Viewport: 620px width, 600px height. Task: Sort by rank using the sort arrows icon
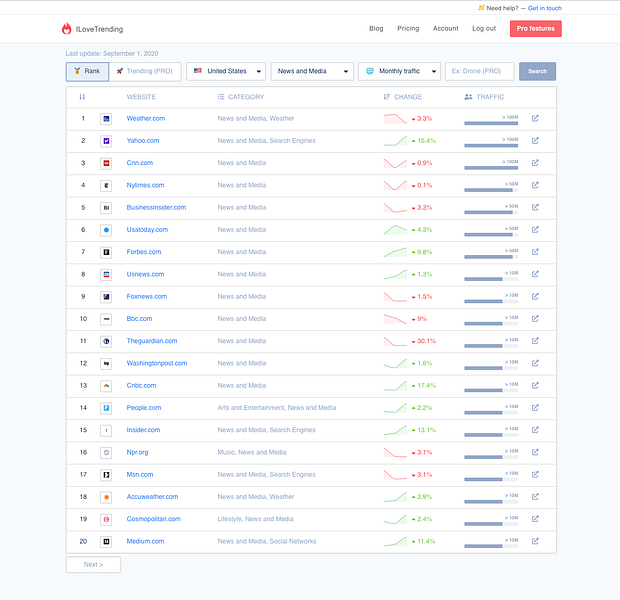coord(82,97)
